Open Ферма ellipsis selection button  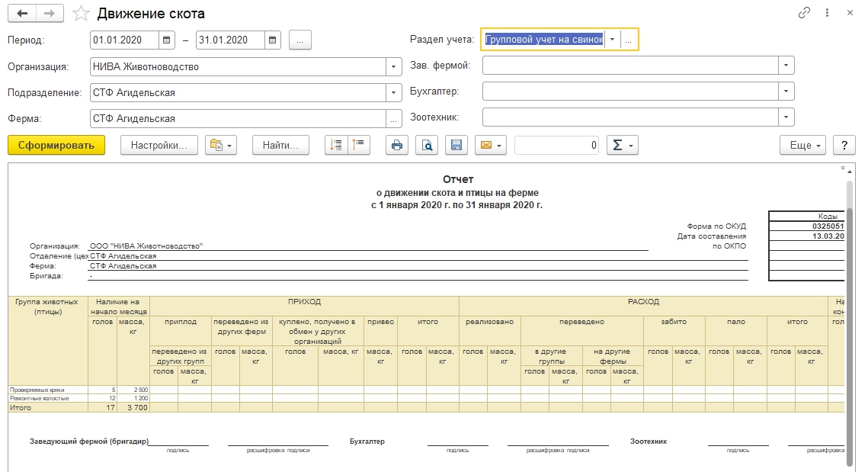tap(393, 118)
